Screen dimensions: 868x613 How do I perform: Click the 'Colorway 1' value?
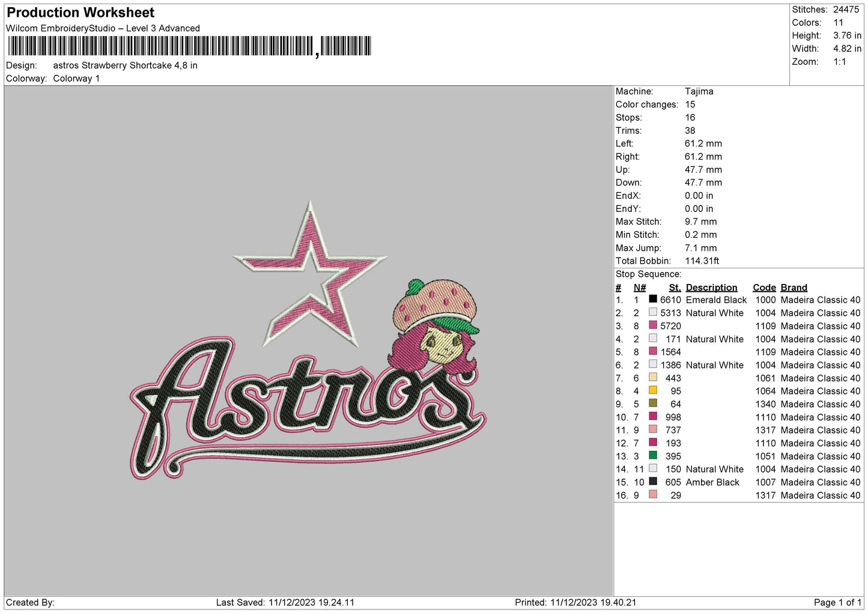tap(76, 79)
